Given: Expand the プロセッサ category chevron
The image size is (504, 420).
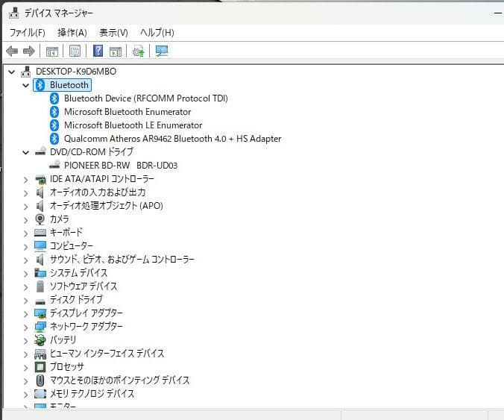Looking at the screenshot, I should tap(25, 368).
